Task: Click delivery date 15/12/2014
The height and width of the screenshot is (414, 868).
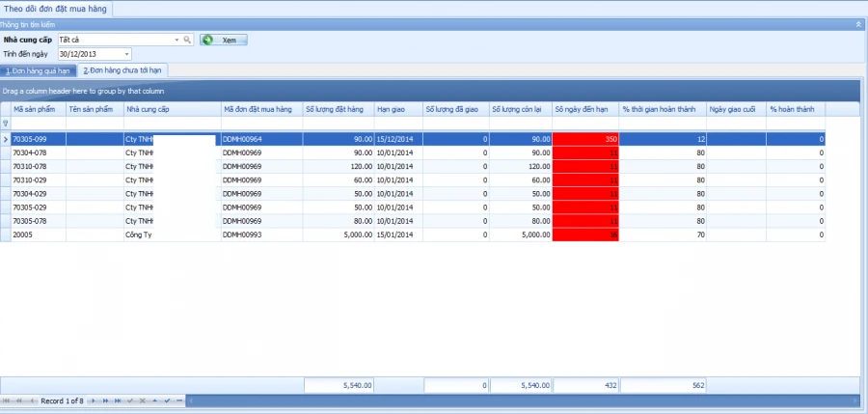Action: [398, 139]
